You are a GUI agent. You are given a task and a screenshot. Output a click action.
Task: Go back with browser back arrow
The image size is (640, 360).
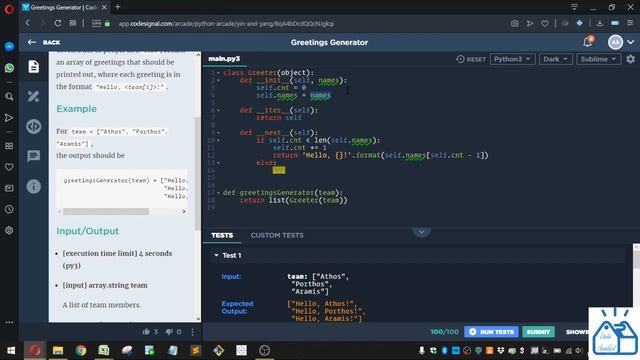pos(28,23)
